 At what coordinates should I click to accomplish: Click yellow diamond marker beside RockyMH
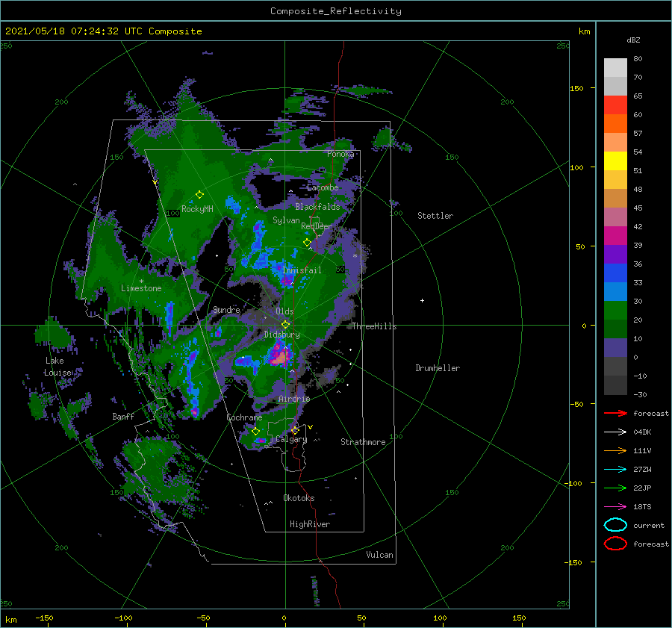point(199,195)
